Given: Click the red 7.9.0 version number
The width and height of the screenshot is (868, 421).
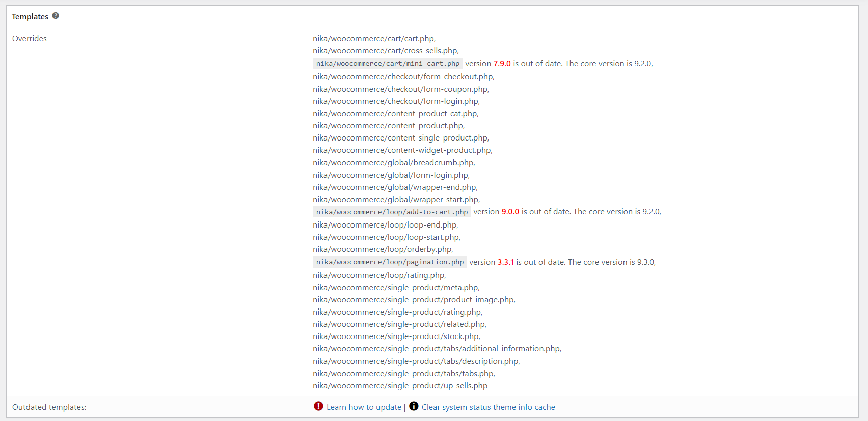Looking at the screenshot, I should (502, 64).
